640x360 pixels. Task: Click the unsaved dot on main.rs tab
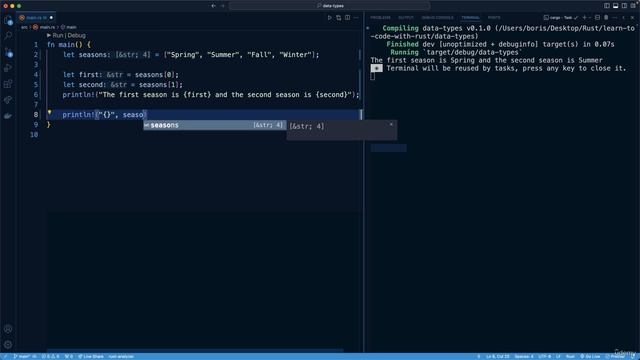click(51, 18)
